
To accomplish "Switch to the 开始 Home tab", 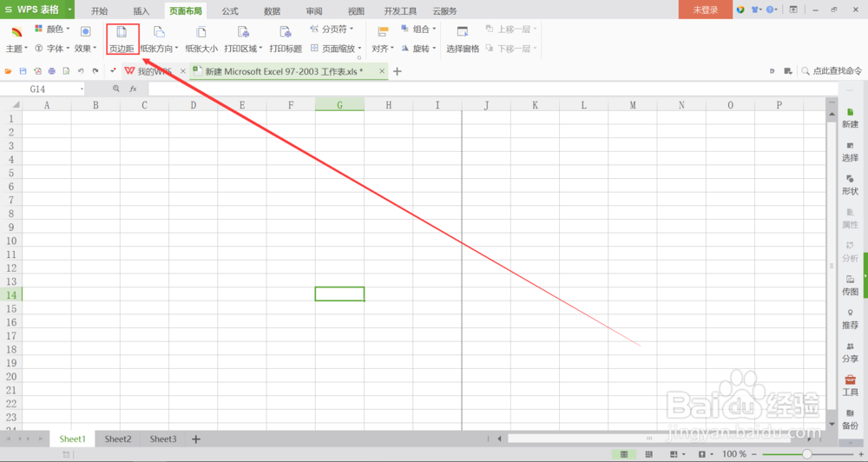I will (x=100, y=10).
